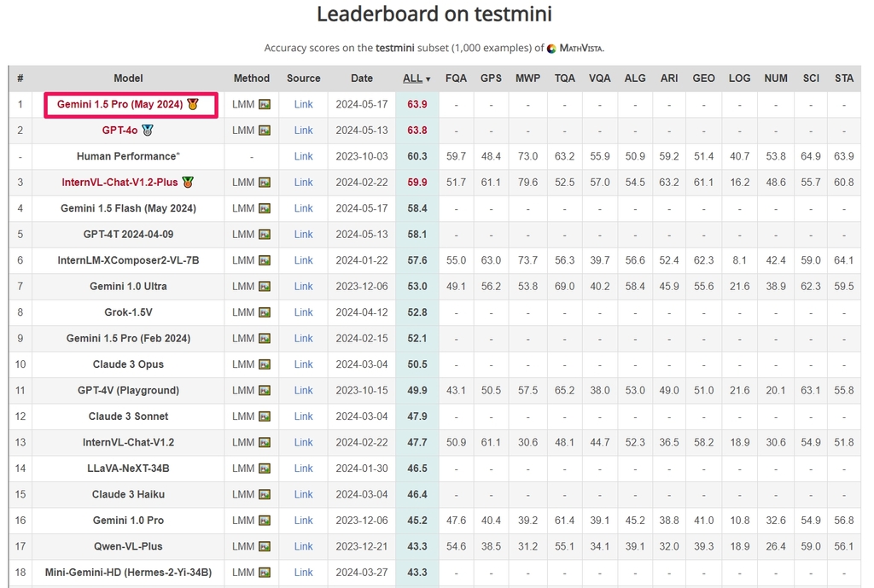
Task: Click LMM image icon in Grok-1.5V row
Action: coord(265,312)
